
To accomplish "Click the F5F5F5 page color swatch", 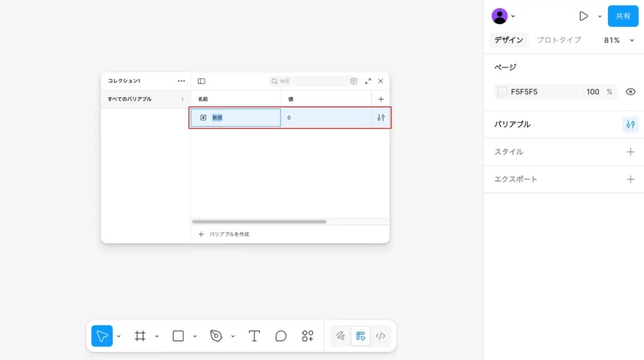I will 502,92.
